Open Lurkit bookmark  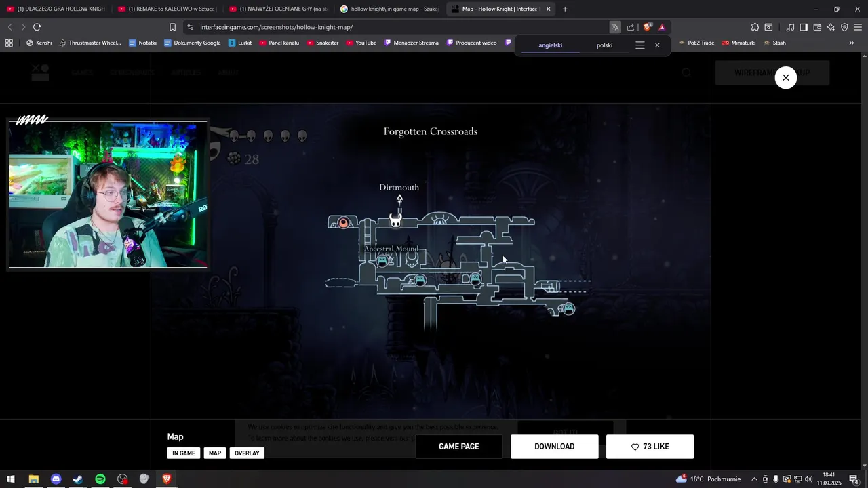[x=240, y=43]
